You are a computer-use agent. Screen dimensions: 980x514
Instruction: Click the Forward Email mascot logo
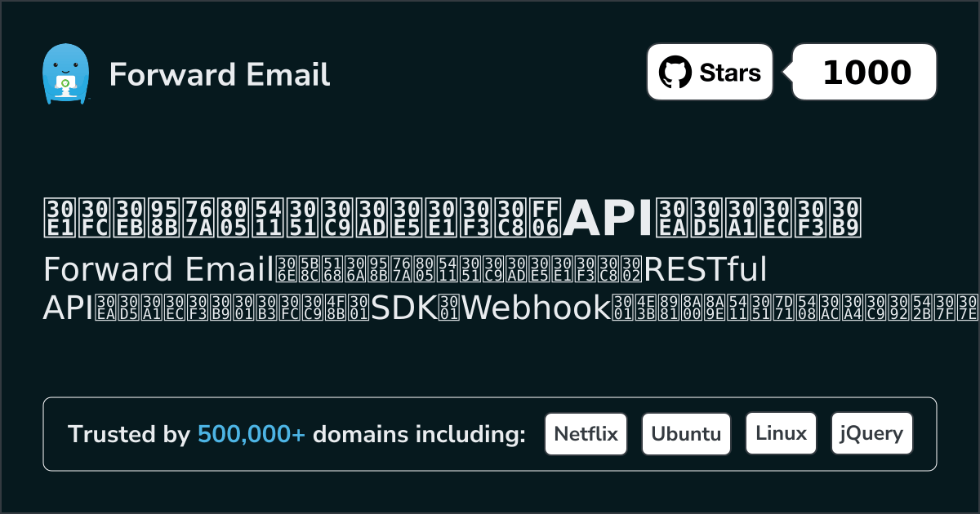65,73
